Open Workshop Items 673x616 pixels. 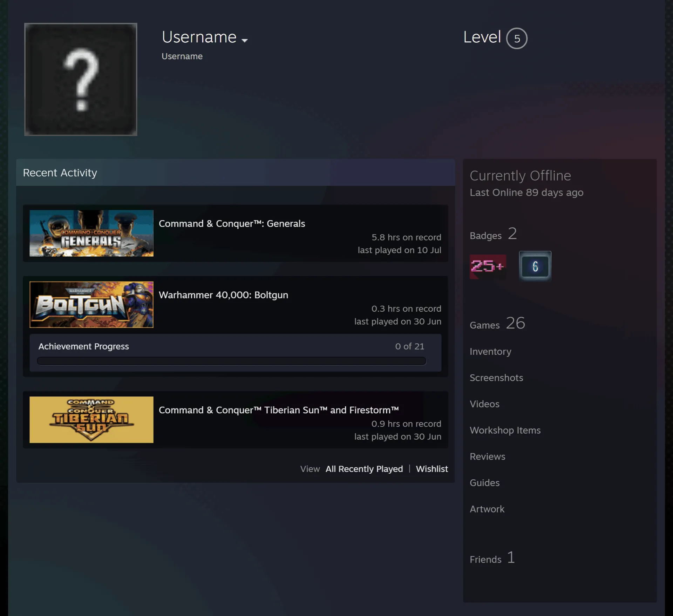coord(505,430)
